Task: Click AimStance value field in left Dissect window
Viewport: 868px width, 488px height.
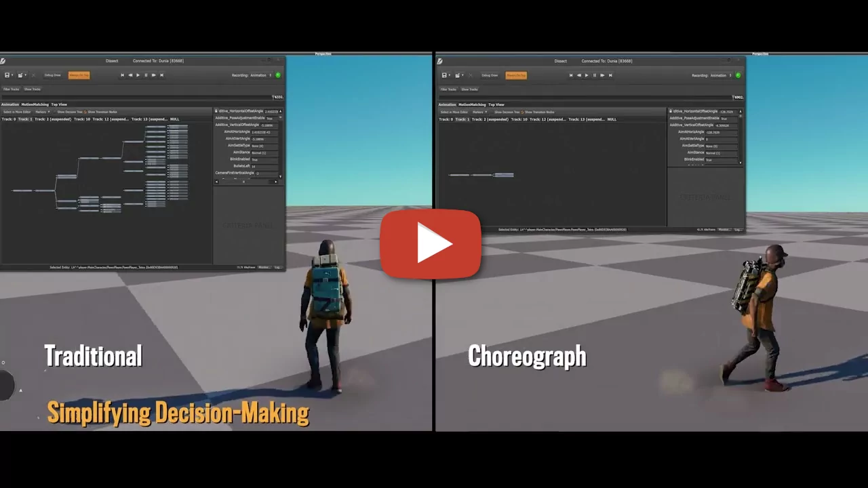Action: [264, 152]
